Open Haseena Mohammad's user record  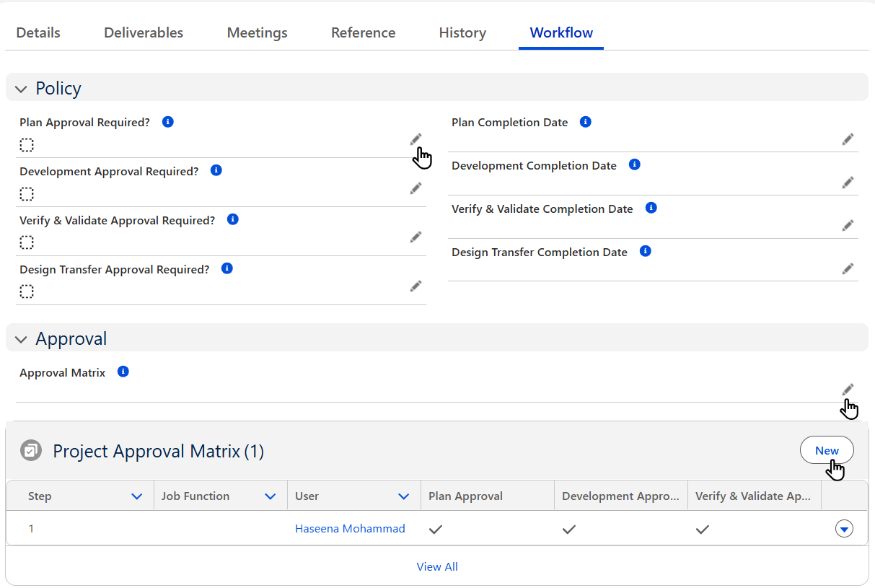[x=350, y=528]
